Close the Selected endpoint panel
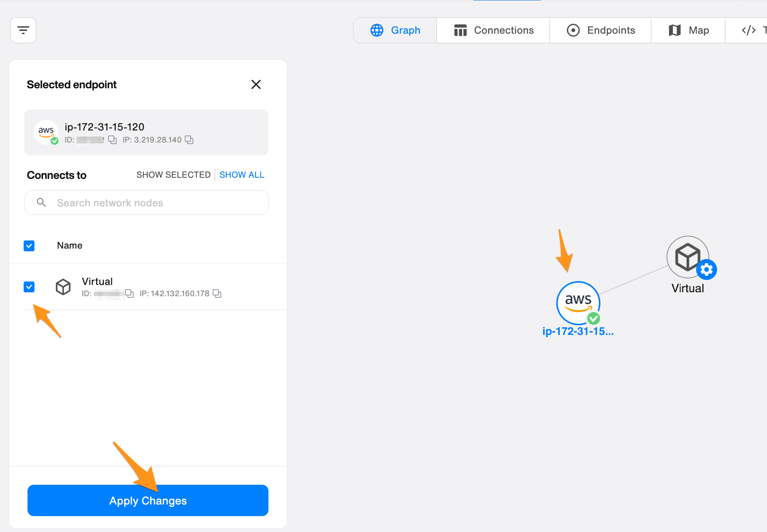This screenshot has width=767, height=532. [x=256, y=84]
